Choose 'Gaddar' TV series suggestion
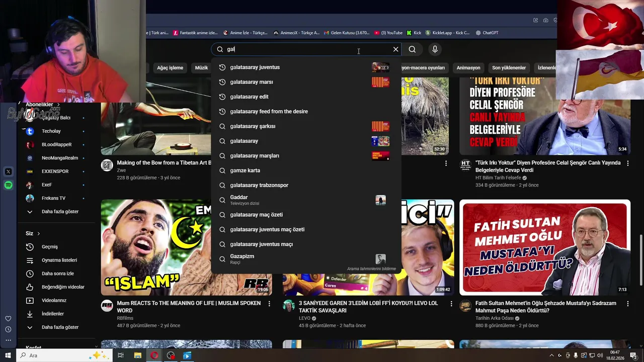This screenshot has height=362, width=644. coord(306,200)
